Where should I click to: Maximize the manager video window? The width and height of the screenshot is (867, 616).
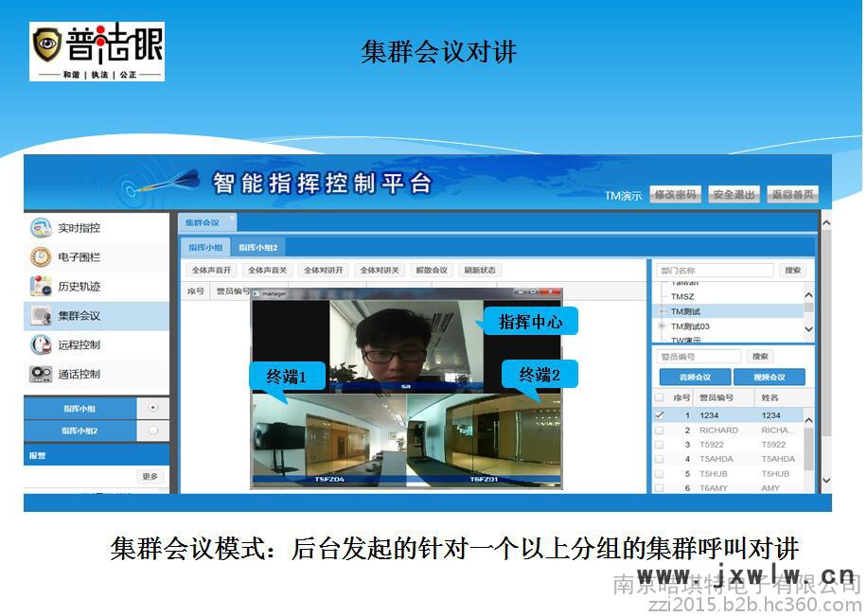click(533, 291)
